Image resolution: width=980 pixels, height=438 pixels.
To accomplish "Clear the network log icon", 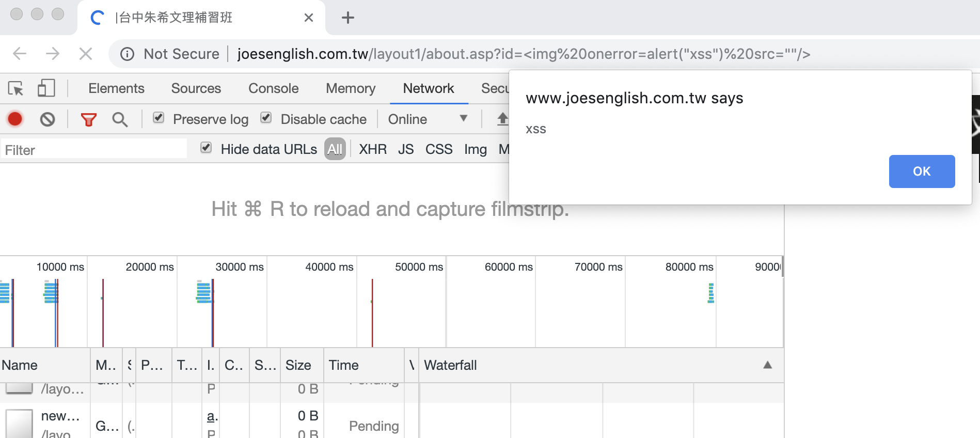I will pyautogui.click(x=48, y=119).
